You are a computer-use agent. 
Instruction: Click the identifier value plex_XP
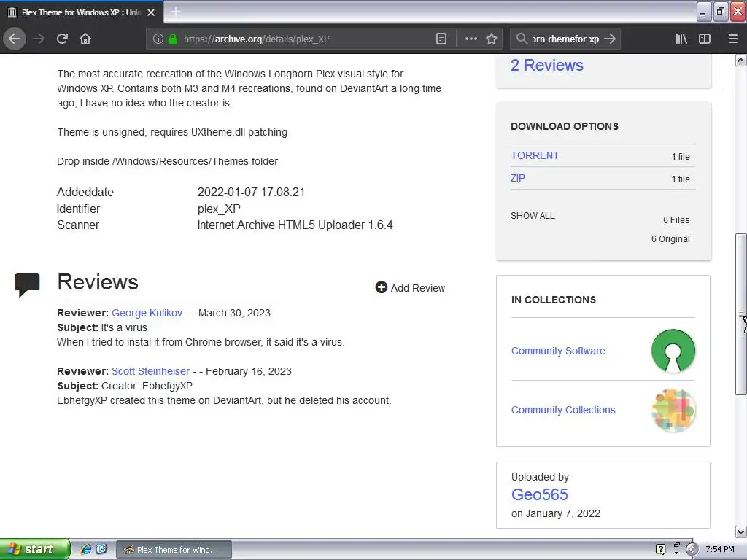[x=219, y=209]
